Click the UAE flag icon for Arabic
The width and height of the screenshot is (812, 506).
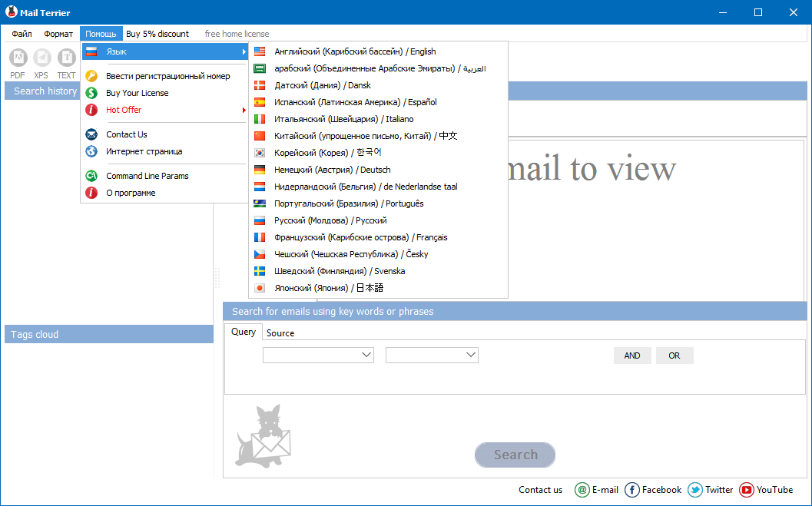coord(260,68)
